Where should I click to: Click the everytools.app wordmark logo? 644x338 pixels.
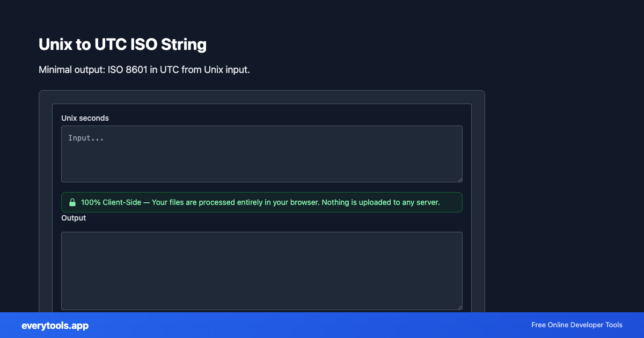[x=55, y=326]
